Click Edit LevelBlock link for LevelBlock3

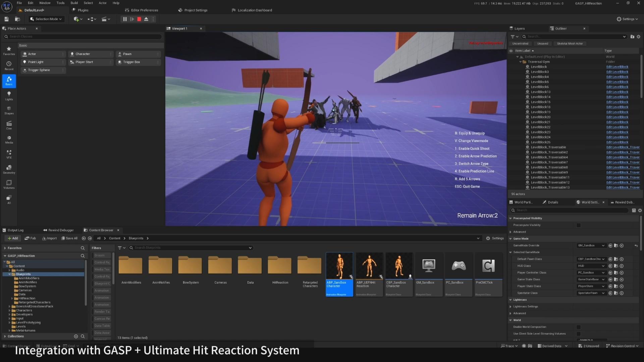617,72
